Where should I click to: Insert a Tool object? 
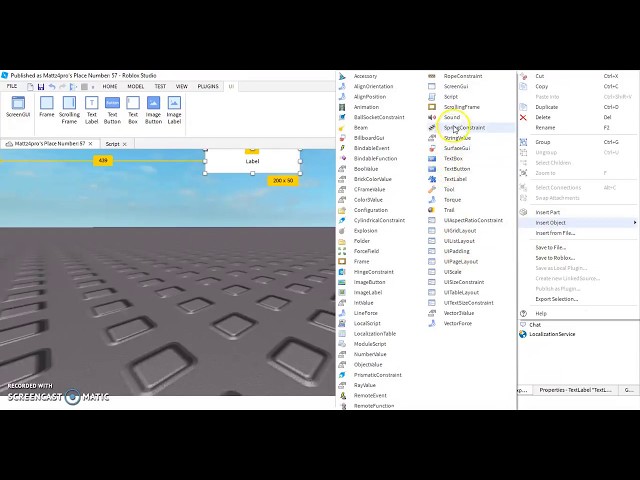(x=449, y=189)
